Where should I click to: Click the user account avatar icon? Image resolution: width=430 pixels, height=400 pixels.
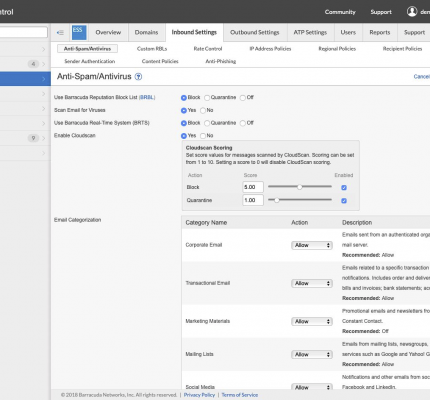point(412,12)
